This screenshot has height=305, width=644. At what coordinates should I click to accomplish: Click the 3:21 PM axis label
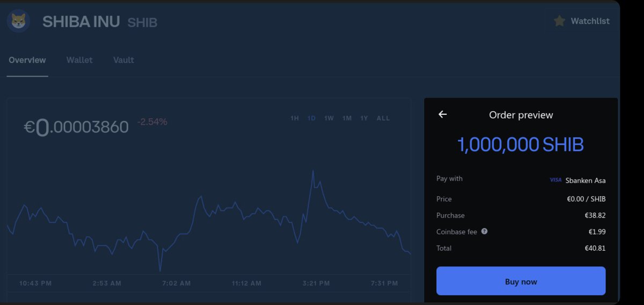click(315, 283)
